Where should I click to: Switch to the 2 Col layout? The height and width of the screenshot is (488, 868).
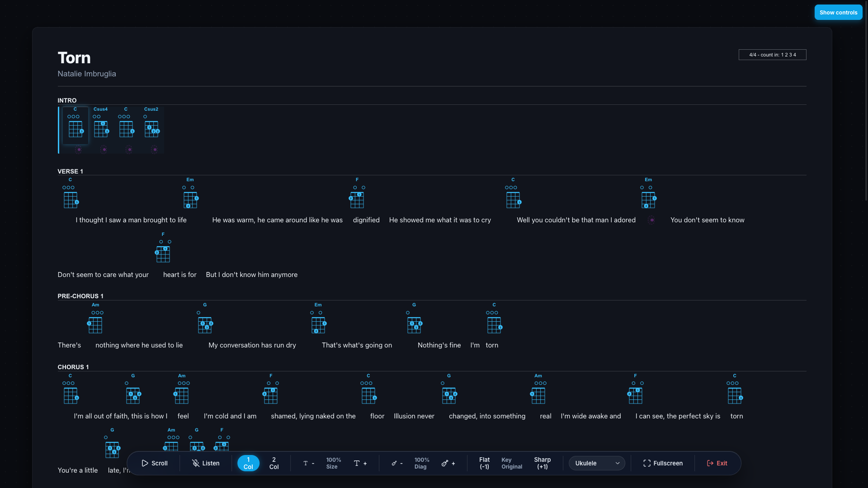(274, 463)
